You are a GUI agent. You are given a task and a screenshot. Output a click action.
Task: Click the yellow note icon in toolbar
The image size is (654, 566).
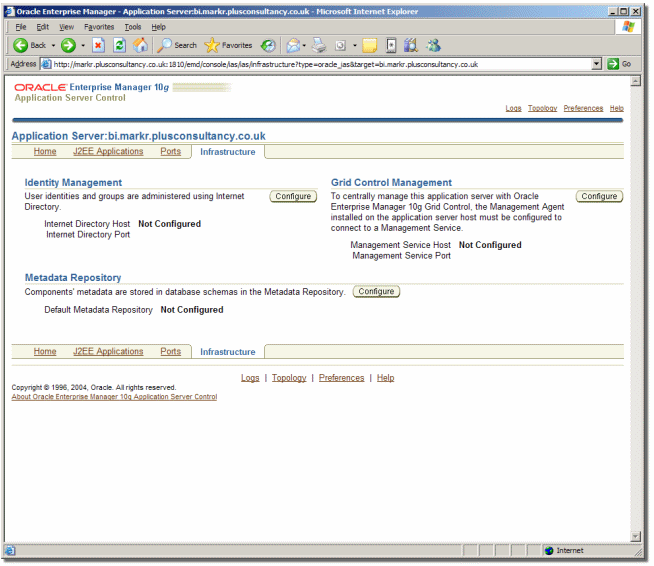[370, 45]
